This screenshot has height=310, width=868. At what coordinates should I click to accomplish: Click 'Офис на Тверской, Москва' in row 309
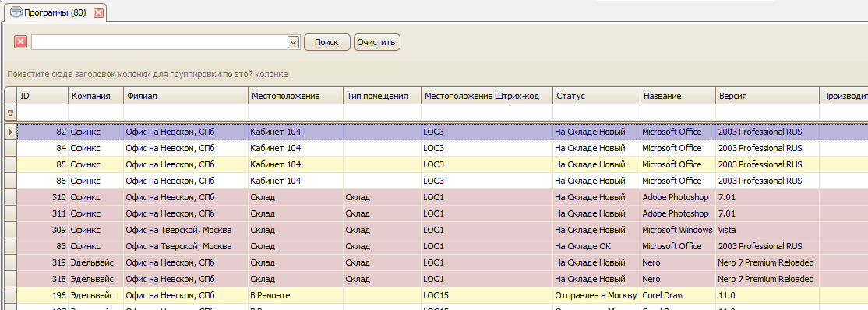coord(185,230)
